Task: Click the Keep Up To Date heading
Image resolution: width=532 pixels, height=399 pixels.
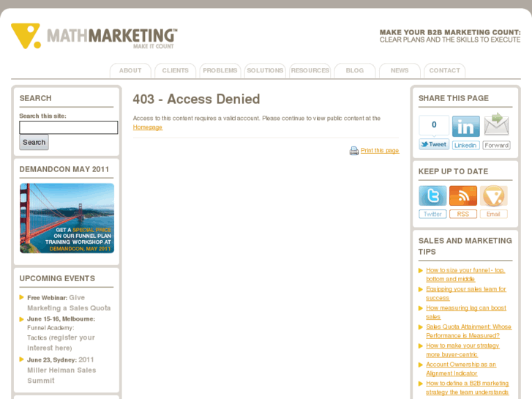Action: (453, 171)
